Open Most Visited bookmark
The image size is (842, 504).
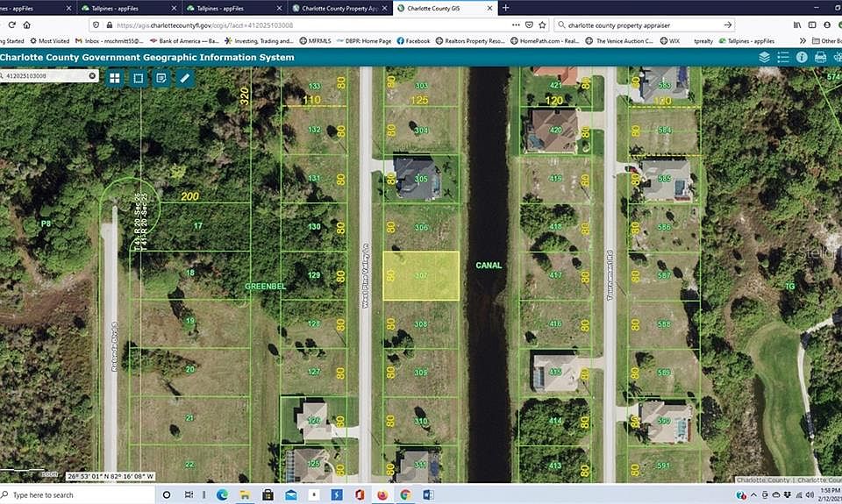50,41
